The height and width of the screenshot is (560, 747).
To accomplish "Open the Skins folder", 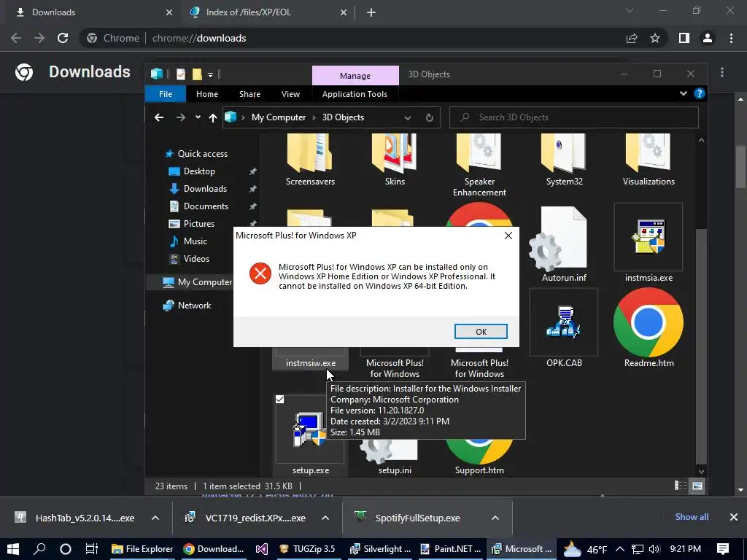I will tap(395, 160).
